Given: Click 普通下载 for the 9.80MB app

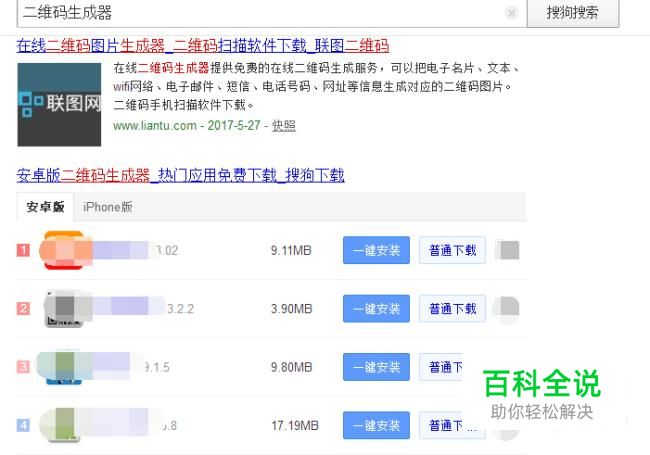Looking at the screenshot, I should [441, 367].
